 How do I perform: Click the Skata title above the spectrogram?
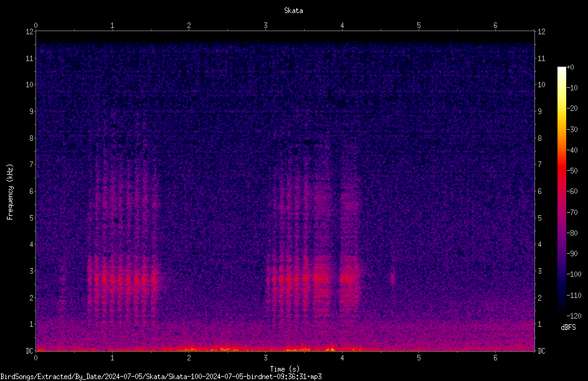click(293, 11)
